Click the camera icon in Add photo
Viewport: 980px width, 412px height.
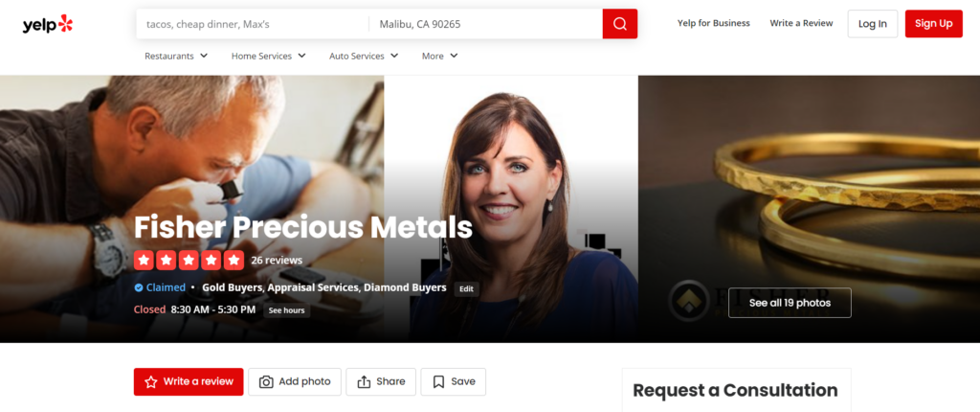point(266,382)
